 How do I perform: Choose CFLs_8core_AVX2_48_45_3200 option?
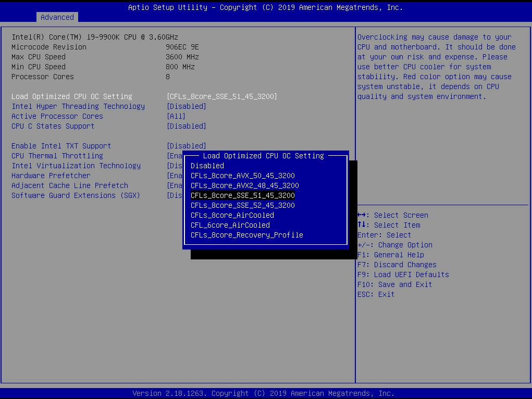tap(244, 185)
